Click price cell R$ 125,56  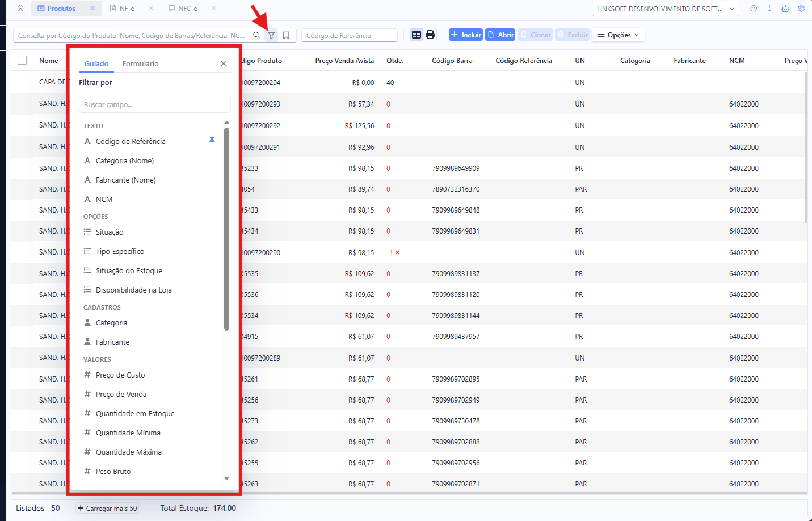point(359,126)
